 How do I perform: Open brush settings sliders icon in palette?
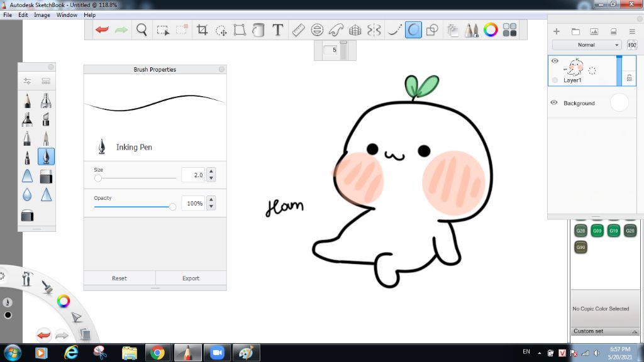27,81
